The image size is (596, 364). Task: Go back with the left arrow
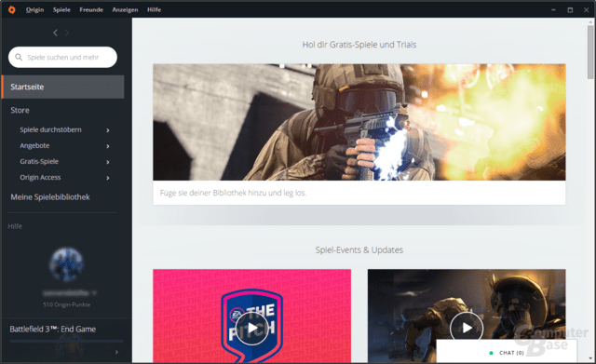(56, 34)
